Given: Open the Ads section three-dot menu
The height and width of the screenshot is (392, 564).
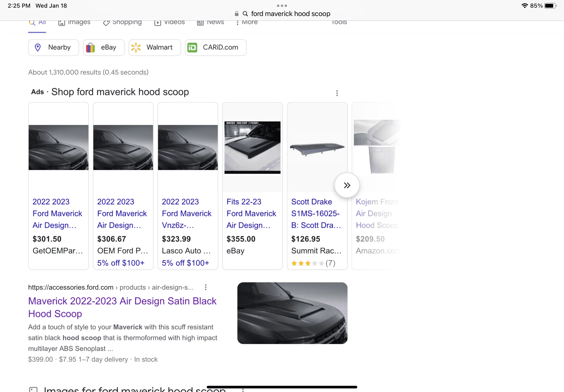Looking at the screenshot, I should (337, 93).
